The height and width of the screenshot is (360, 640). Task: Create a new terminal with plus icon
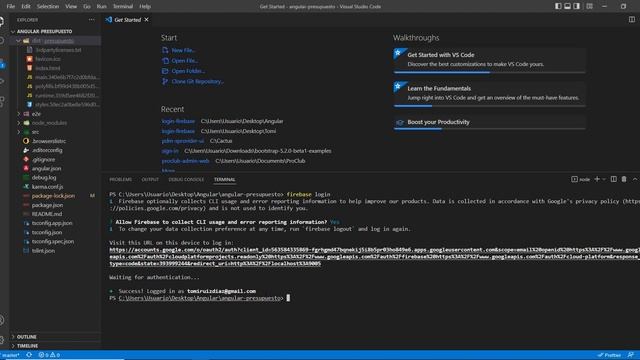597,179
